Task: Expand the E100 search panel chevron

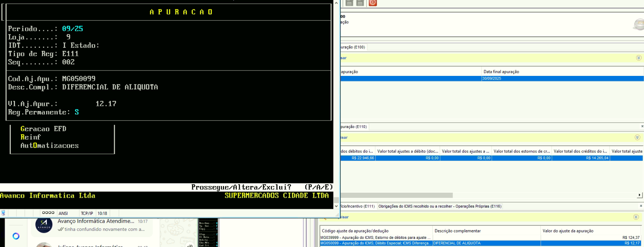Action: [x=639, y=58]
